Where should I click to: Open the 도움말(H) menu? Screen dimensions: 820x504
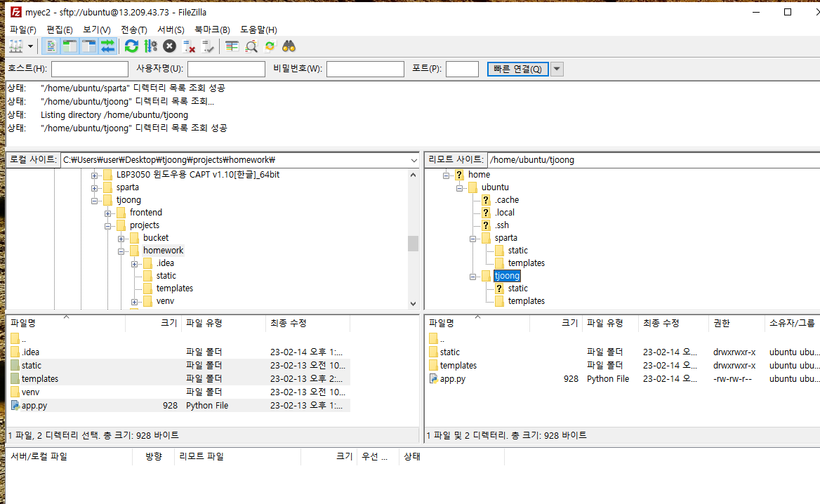click(258, 29)
